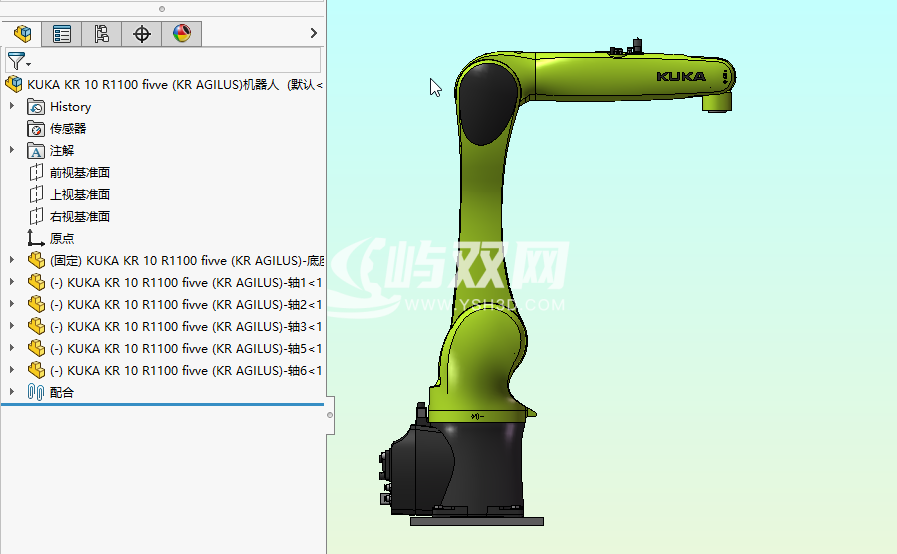Click the KUKA logo on robot arm

[x=681, y=76]
